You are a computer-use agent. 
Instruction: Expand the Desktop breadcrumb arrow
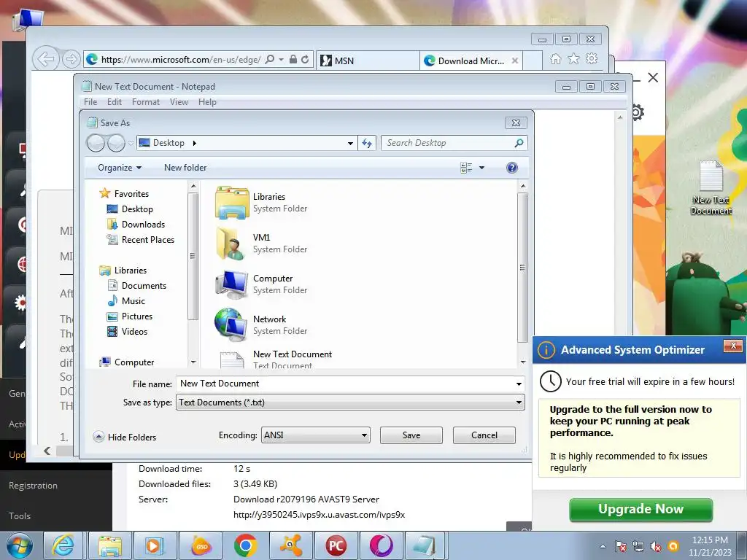(x=194, y=143)
